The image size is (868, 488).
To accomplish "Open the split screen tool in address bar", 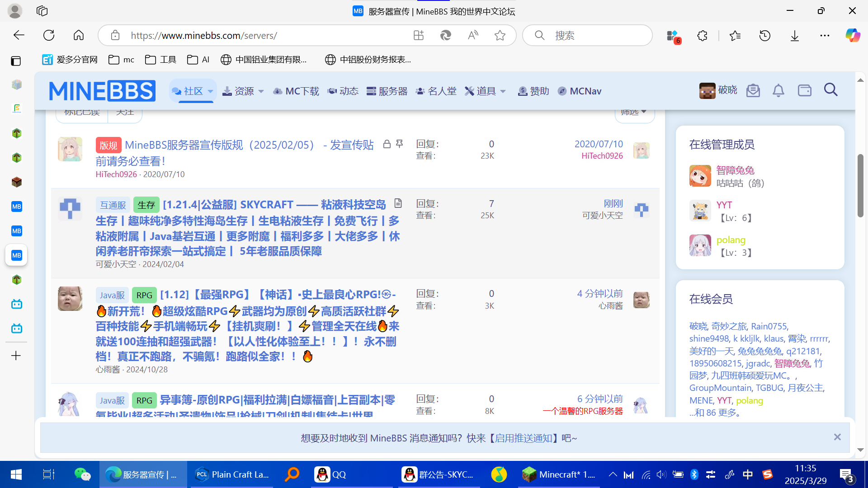I will (x=419, y=35).
